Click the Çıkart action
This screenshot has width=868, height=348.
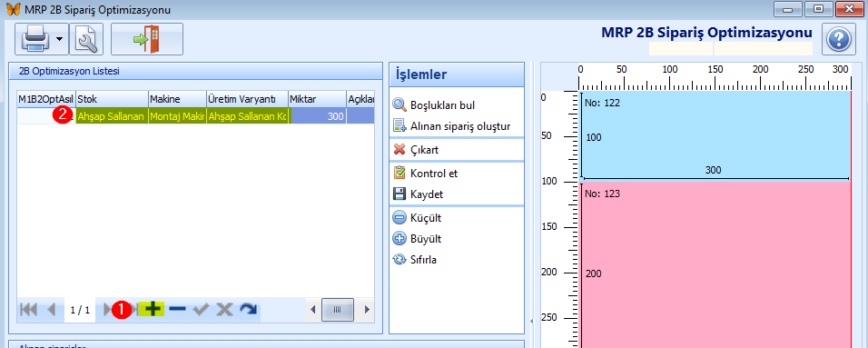tap(416, 150)
